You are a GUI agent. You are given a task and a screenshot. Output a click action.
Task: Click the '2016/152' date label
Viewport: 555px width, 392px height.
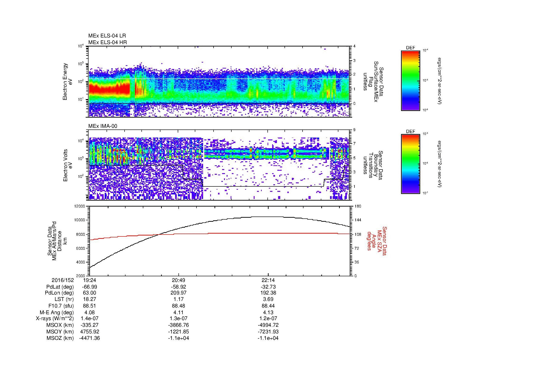63,280
